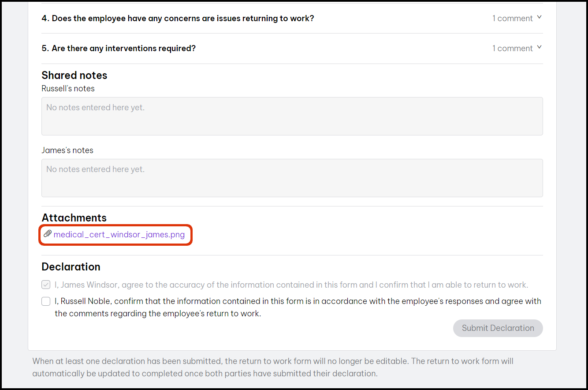
Task: Focus the James's notes text area
Action: [292, 178]
